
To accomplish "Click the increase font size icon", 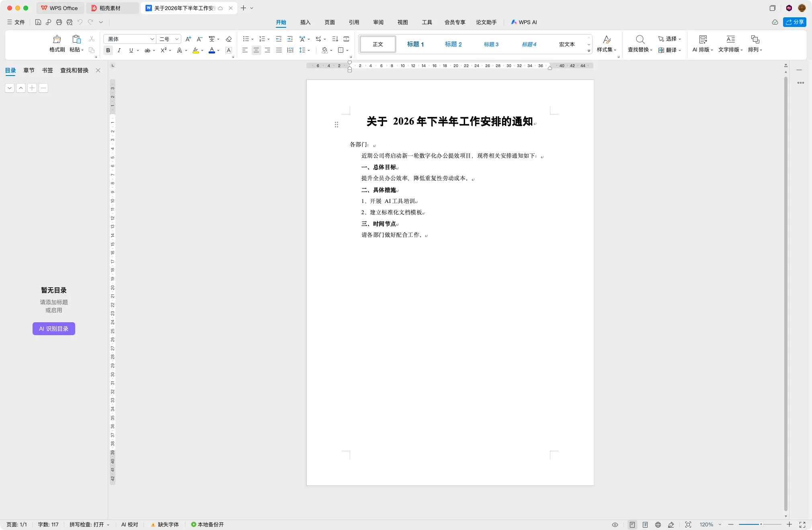I will [x=188, y=39].
